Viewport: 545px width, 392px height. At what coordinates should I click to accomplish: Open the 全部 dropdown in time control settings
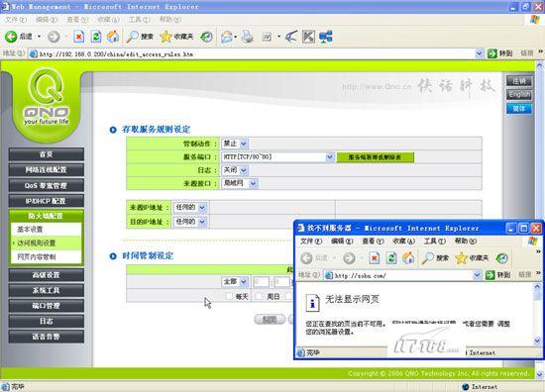click(x=235, y=281)
